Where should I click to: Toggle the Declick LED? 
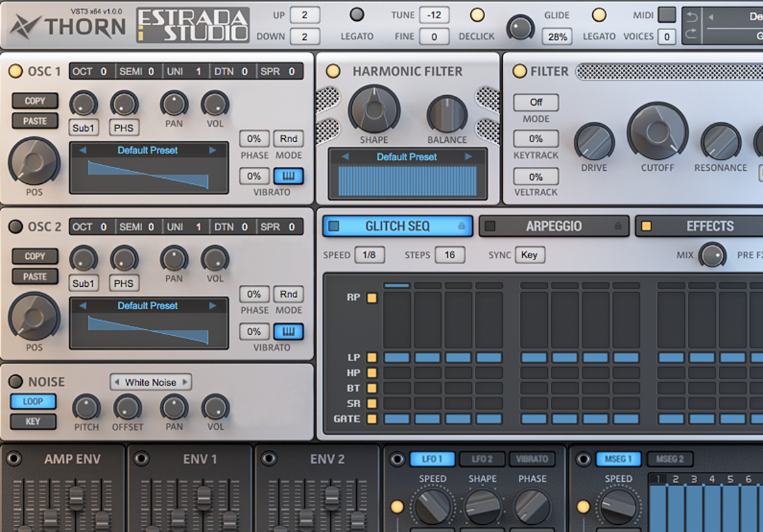[x=477, y=14]
